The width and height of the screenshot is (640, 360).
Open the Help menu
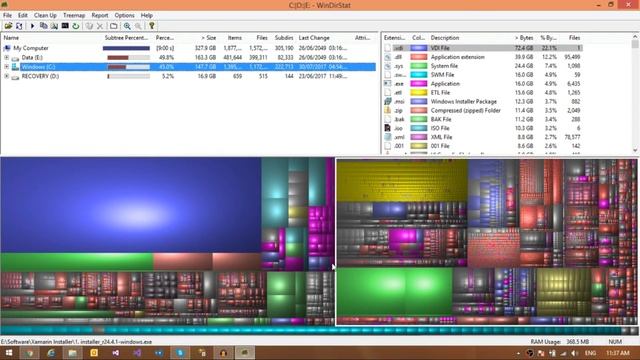147,16
